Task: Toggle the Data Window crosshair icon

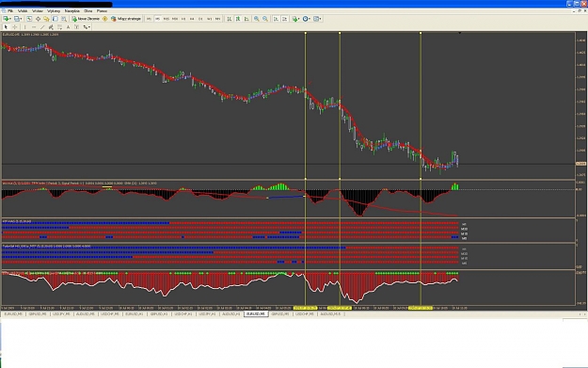Action: click(38, 19)
